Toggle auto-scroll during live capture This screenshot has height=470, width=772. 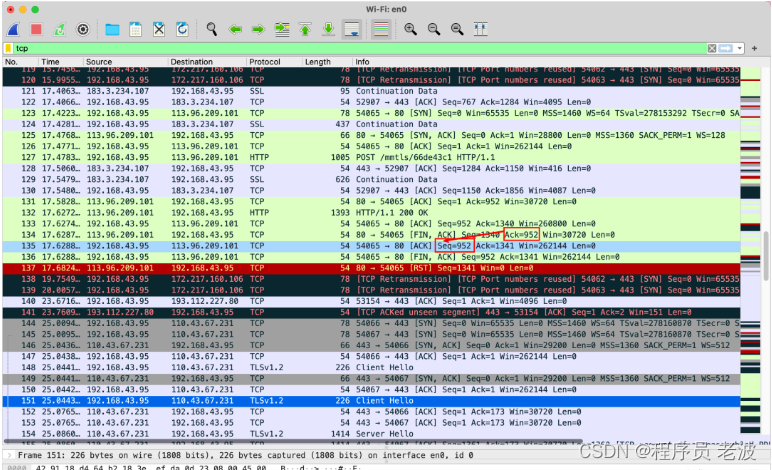(x=352, y=30)
